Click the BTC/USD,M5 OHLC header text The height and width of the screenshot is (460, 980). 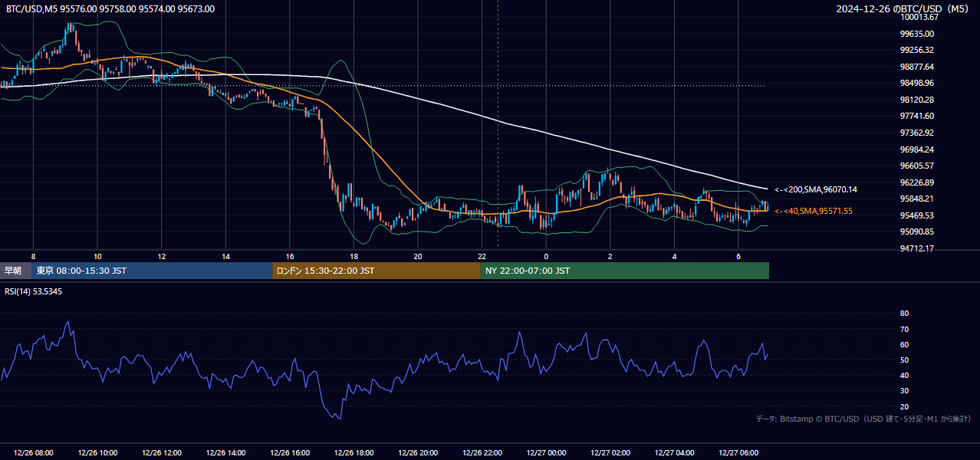[110, 9]
